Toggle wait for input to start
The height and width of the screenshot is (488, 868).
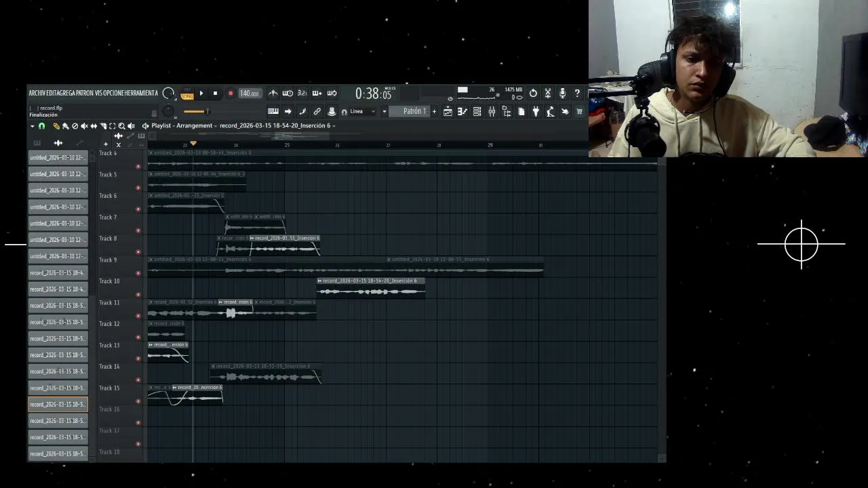click(x=288, y=94)
